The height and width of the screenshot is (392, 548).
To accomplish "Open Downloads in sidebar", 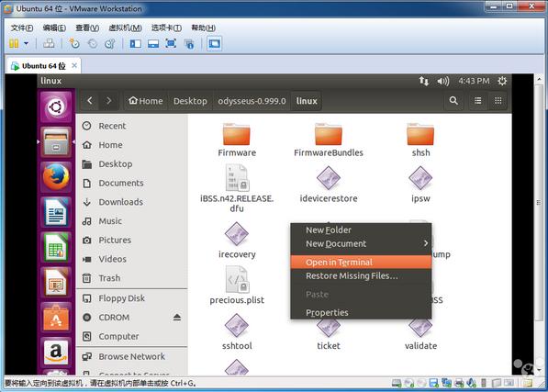I will (131, 202).
